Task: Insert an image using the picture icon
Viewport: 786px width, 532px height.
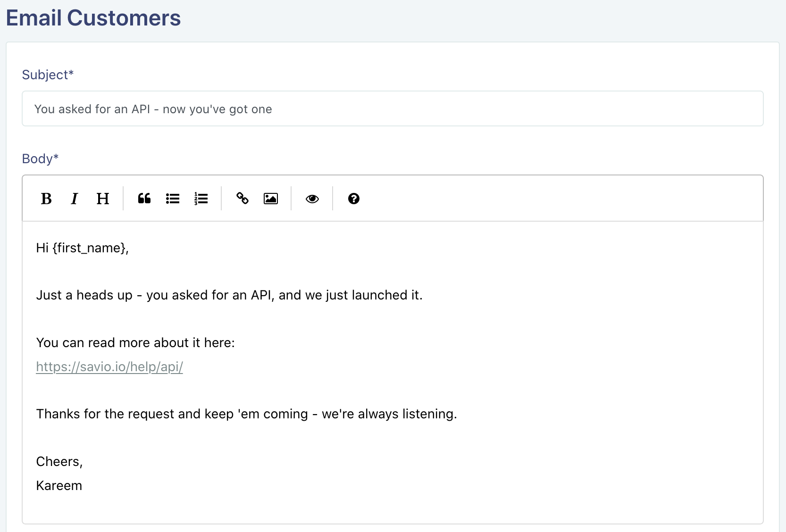Action: click(x=271, y=199)
